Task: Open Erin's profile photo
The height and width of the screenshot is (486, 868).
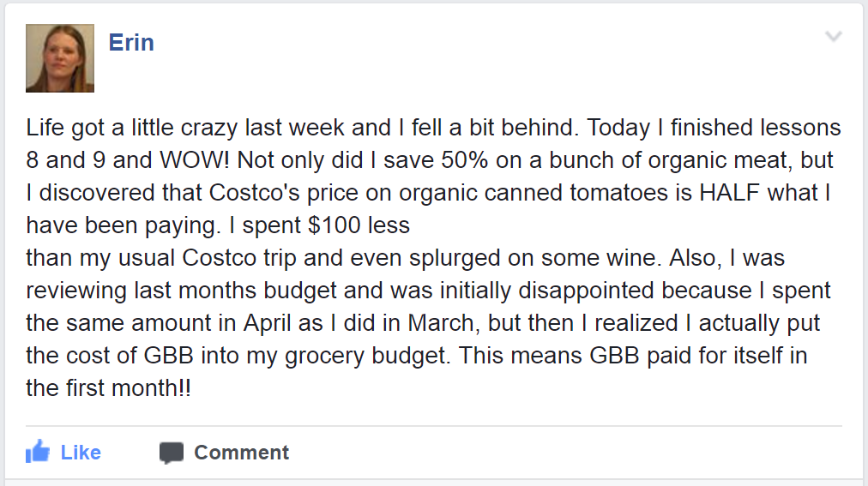Action: [60, 58]
